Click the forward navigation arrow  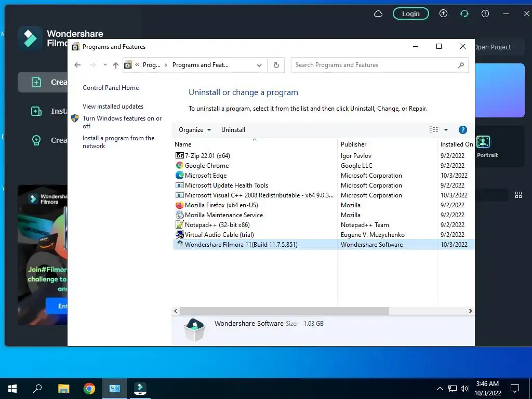coord(92,65)
